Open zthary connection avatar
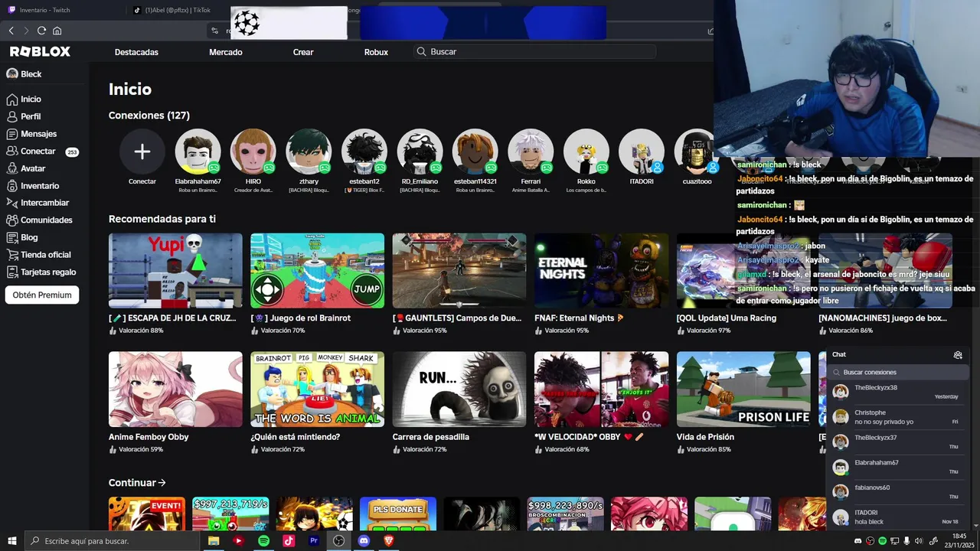 [309, 152]
